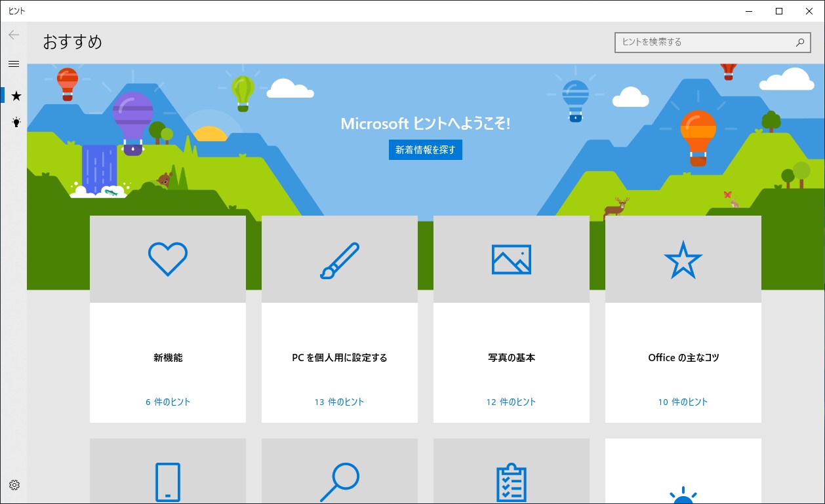825x504 pixels.
Task: Click the heart icon on 新機能 card
Action: [x=168, y=259]
